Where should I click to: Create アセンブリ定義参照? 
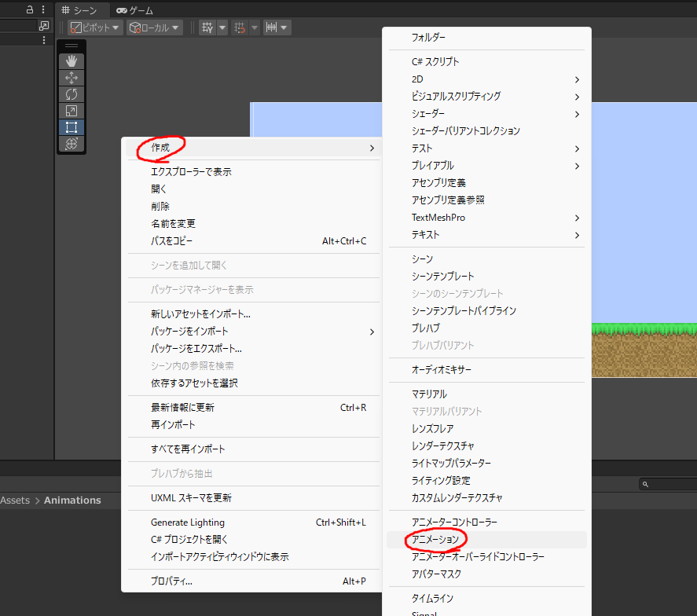[x=486, y=200]
